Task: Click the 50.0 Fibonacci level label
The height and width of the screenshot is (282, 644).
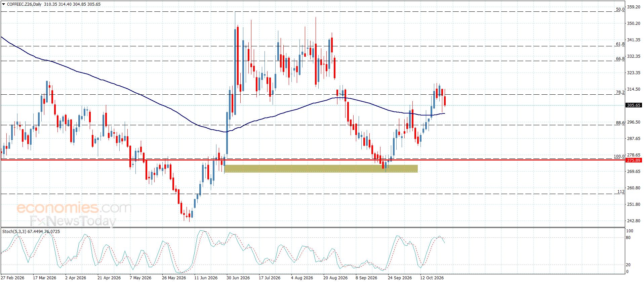Action: click(620, 9)
